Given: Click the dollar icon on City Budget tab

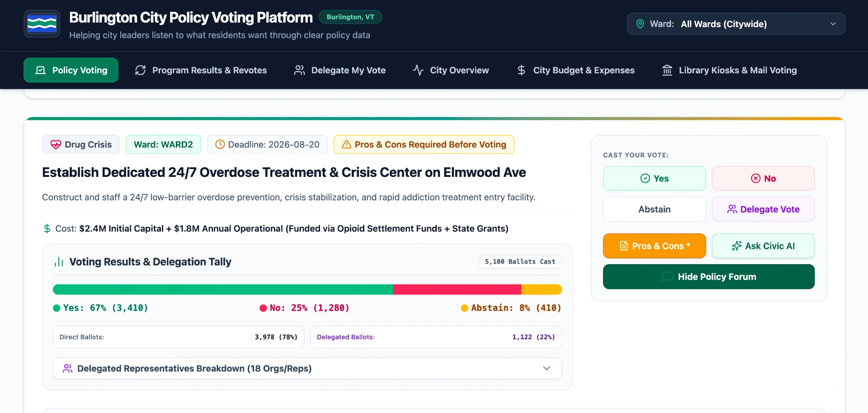Looking at the screenshot, I should click(522, 70).
